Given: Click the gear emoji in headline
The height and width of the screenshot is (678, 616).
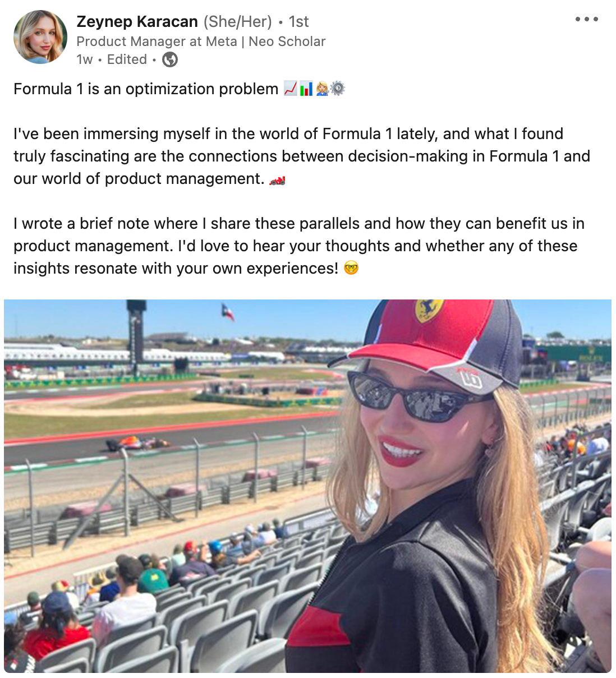Looking at the screenshot, I should (338, 89).
